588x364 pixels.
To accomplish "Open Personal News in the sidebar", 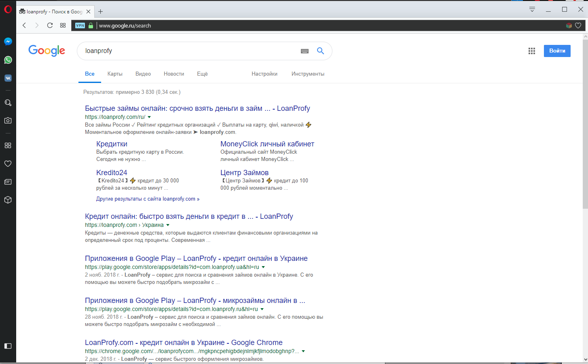I will pyautogui.click(x=8, y=182).
